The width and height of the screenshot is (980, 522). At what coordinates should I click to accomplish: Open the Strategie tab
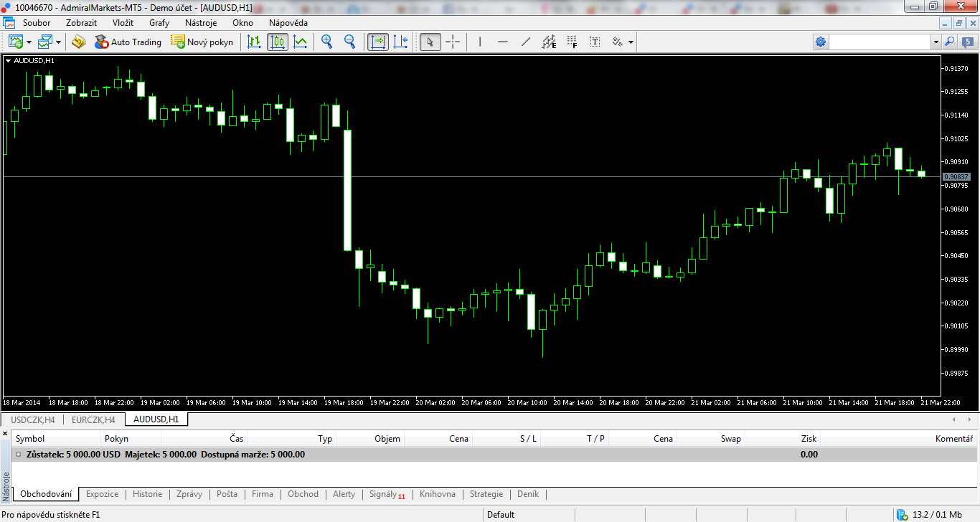(486, 494)
